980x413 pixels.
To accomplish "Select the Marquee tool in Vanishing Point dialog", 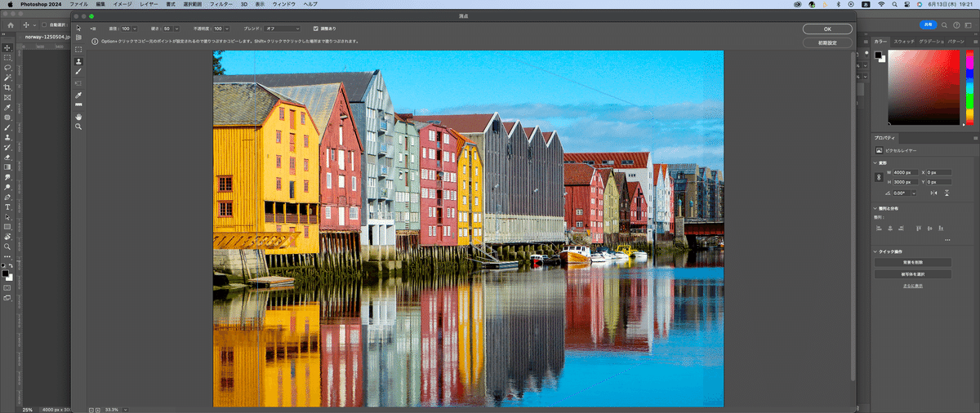I will pyautogui.click(x=78, y=50).
